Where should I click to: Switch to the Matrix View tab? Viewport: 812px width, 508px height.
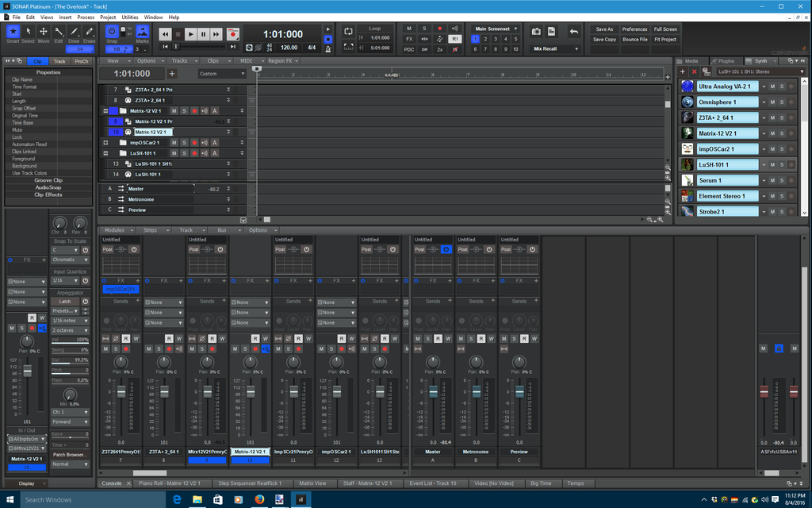312,483
